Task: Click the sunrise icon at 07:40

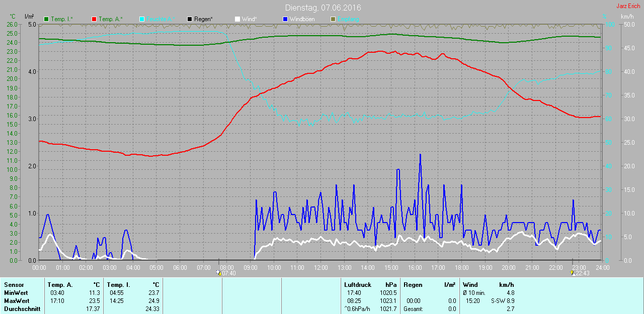Action: coord(218,272)
